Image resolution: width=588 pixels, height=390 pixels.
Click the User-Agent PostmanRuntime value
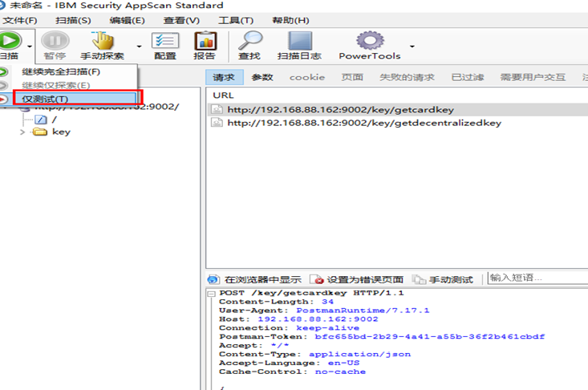tap(363, 311)
